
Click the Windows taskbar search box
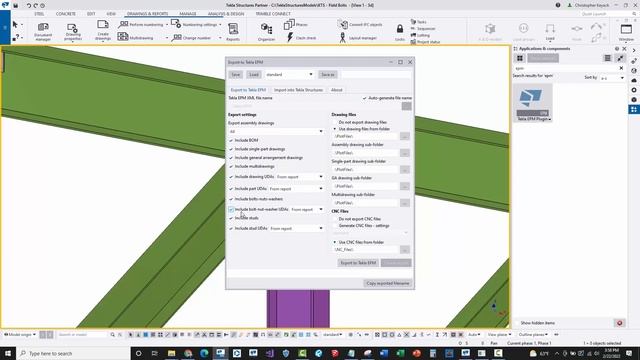tap(73, 353)
